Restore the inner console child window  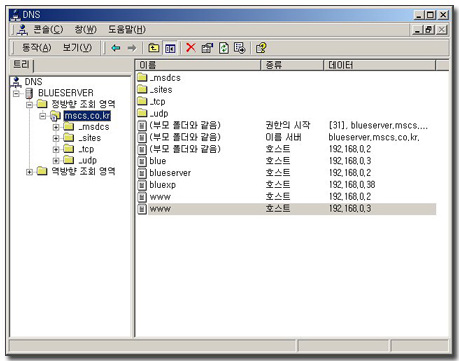[x=430, y=30]
